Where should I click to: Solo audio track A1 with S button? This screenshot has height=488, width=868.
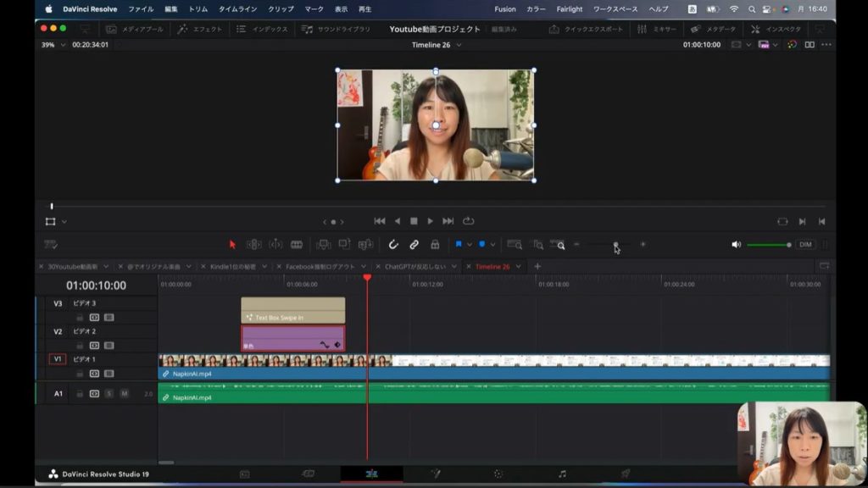coord(109,394)
